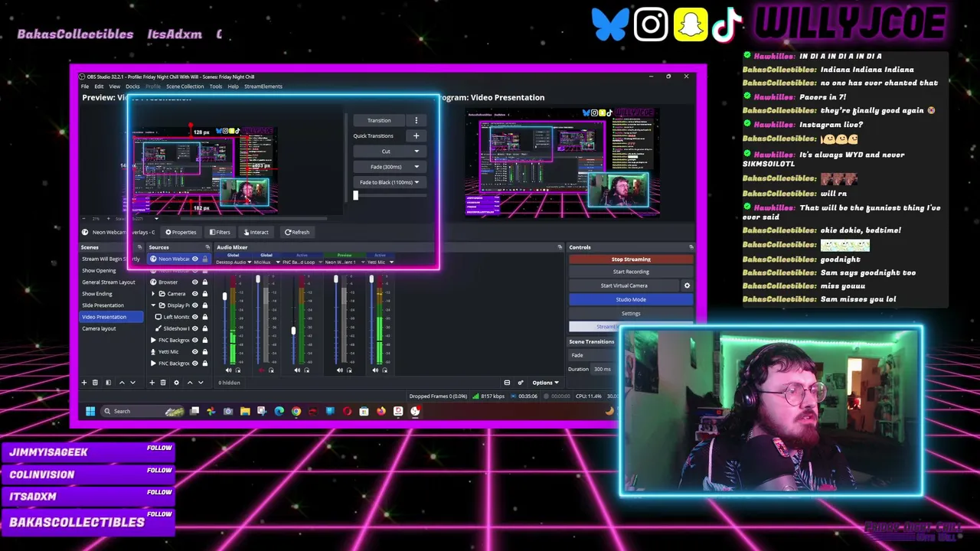This screenshot has height=551, width=980.
Task: Open source properties gear in Sources toolbar
Action: coord(176,383)
